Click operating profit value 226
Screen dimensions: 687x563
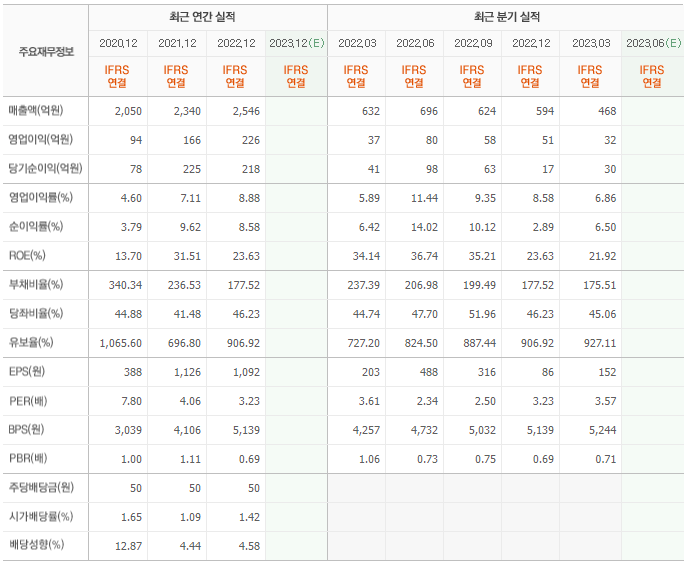[x=251, y=140]
